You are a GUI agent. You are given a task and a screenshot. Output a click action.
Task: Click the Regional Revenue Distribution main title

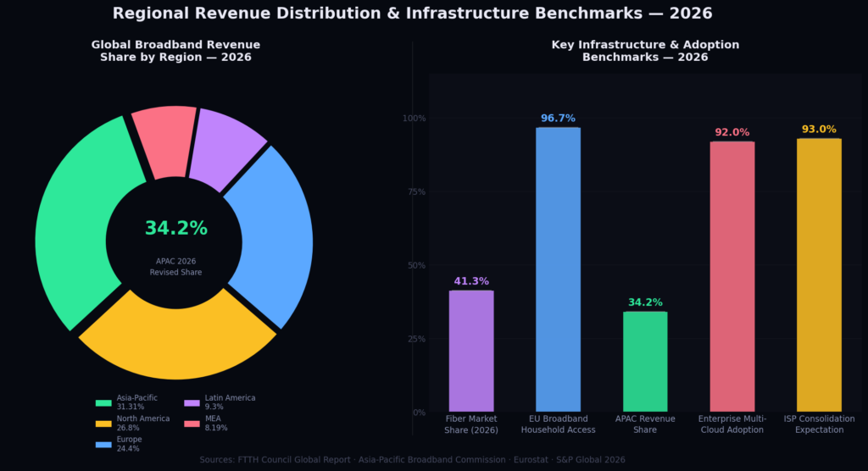[413, 14]
